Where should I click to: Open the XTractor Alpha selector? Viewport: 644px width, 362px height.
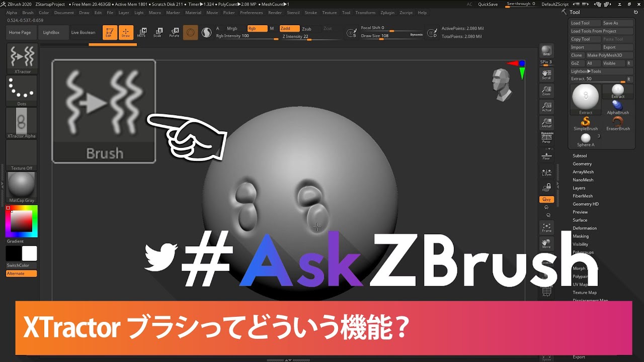click(22, 123)
